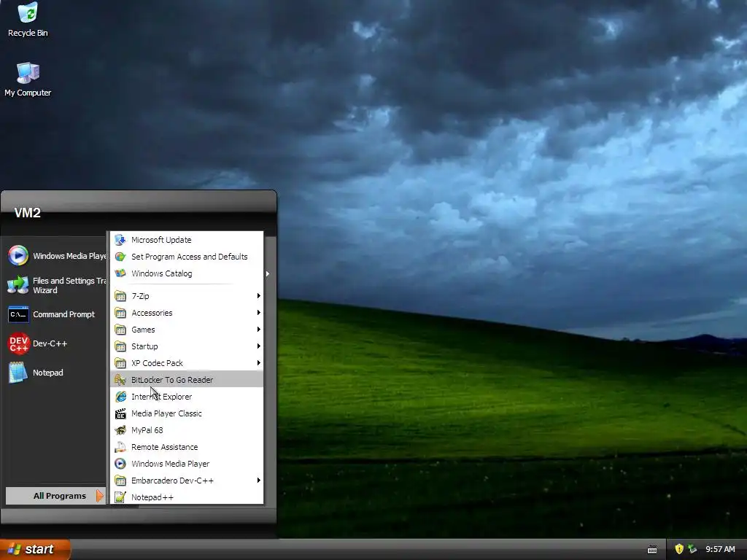Click the VM2 user name header
This screenshot has width=747, height=560.
tap(27, 213)
